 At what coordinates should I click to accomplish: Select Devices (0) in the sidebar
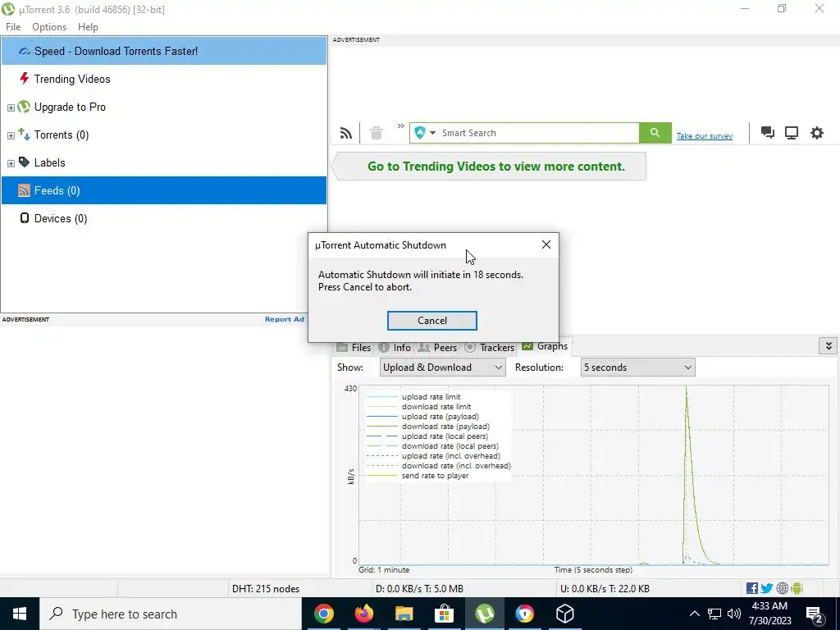[164, 218]
